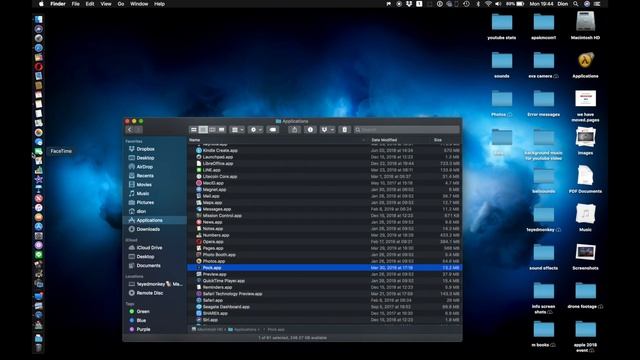Open the Dropbox toolbar dropdown
This screenshot has height=360, width=640.
327,130
